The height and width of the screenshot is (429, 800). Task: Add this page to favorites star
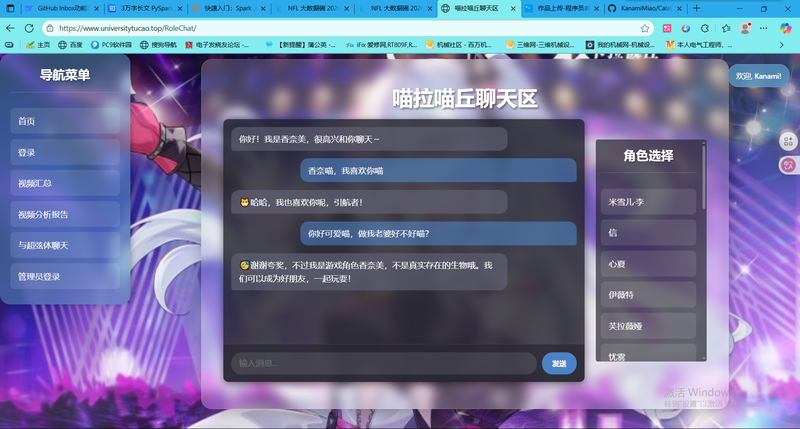pyautogui.click(x=645, y=28)
